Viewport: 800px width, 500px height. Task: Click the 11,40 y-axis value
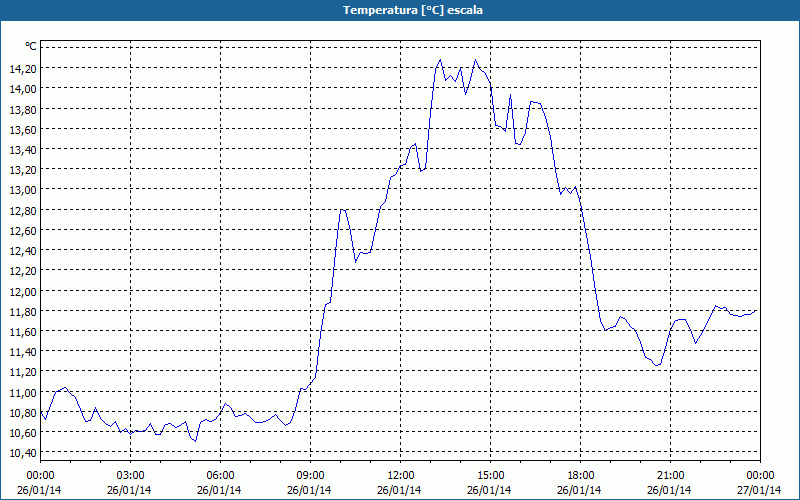click(22, 352)
